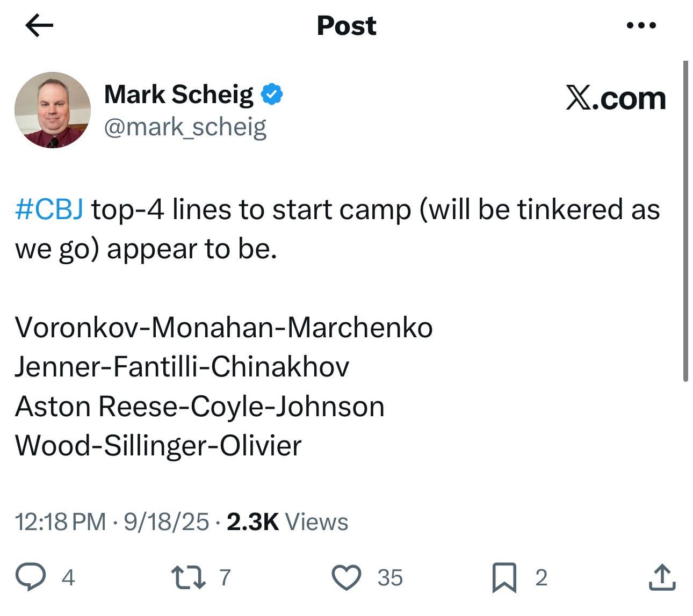Screen dimensions: 693x616
Task: Click the Mark Scheig display name
Action: coord(178,95)
